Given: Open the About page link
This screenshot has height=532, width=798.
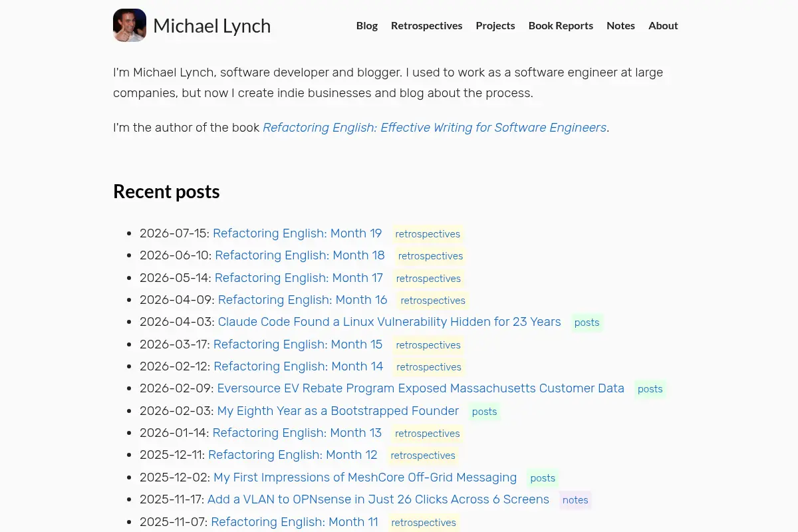Looking at the screenshot, I should pyautogui.click(x=663, y=25).
